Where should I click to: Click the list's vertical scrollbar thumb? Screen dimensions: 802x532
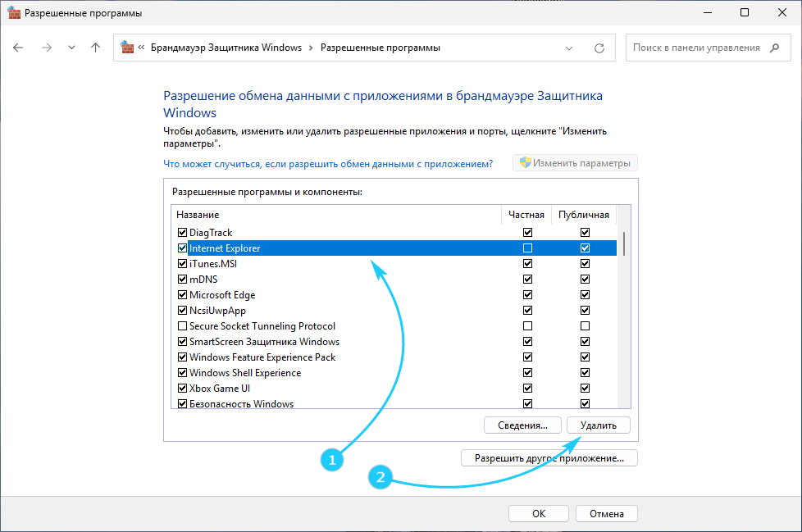(x=623, y=243)
